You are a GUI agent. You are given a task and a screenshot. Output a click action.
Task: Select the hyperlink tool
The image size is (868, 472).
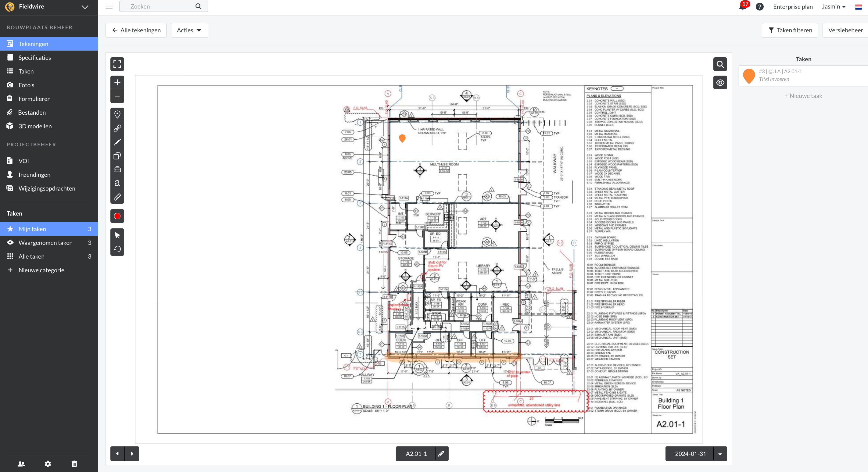(117, 128)
